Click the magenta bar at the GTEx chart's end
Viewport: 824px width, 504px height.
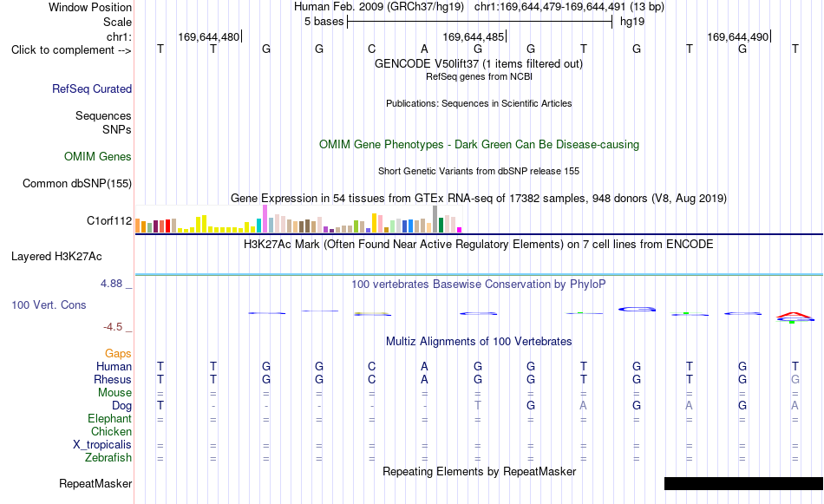pyautogui.click(x=460, y=230)
